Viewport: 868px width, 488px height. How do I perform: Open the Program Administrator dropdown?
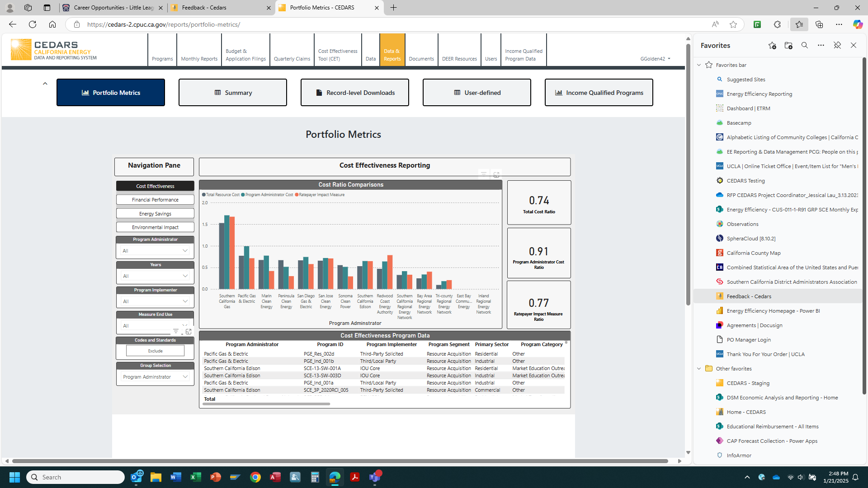(155, 251)
